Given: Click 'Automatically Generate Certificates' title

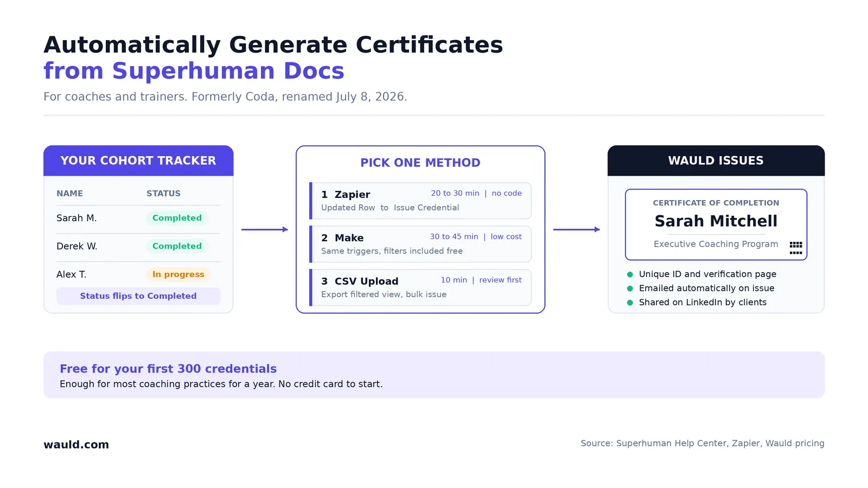Looking at the screenshot, I should coord(273,45).
